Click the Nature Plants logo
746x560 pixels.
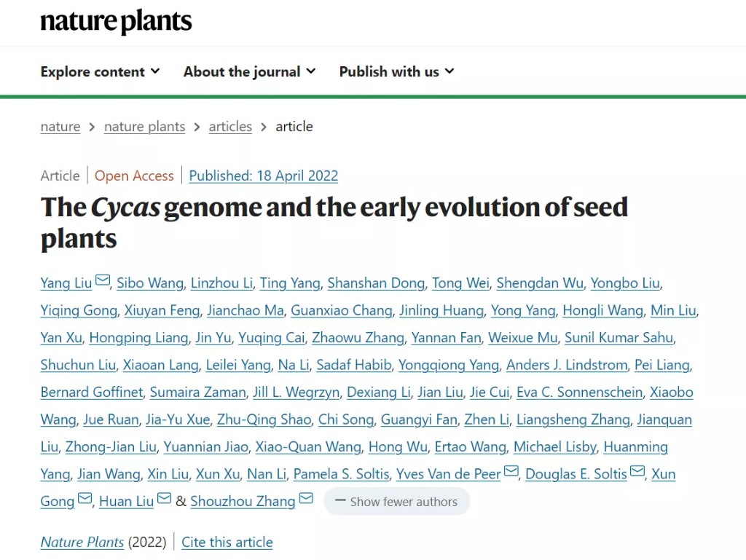(116, 23)
